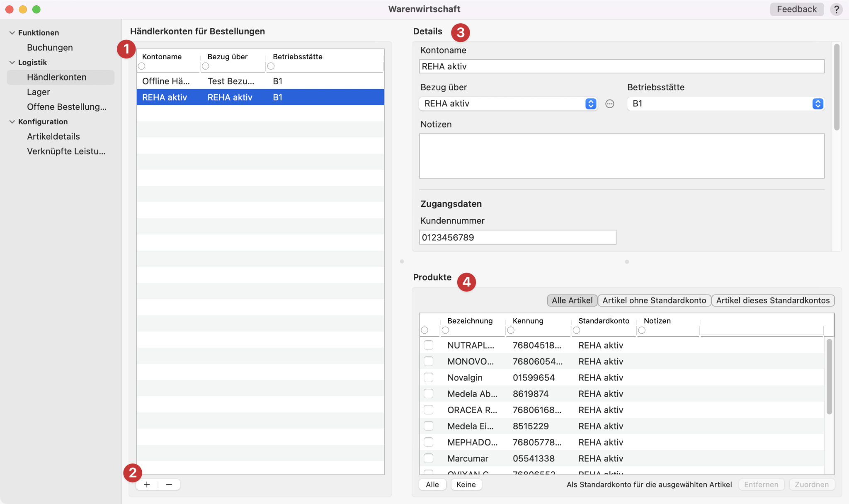Open Buchungen in the sidebar
Screen dimensions: 849x504
click(x=50, y=48)
